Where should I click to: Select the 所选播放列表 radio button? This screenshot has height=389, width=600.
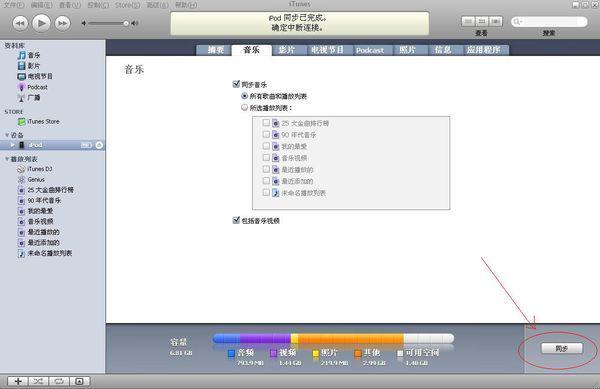[x=245, y=108]
